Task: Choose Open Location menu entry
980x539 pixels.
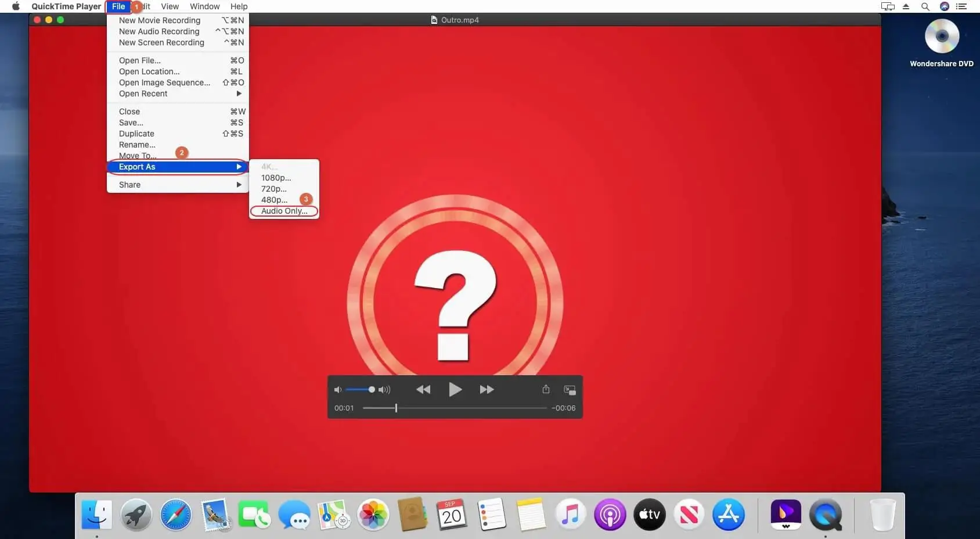Action: point(178,71)
